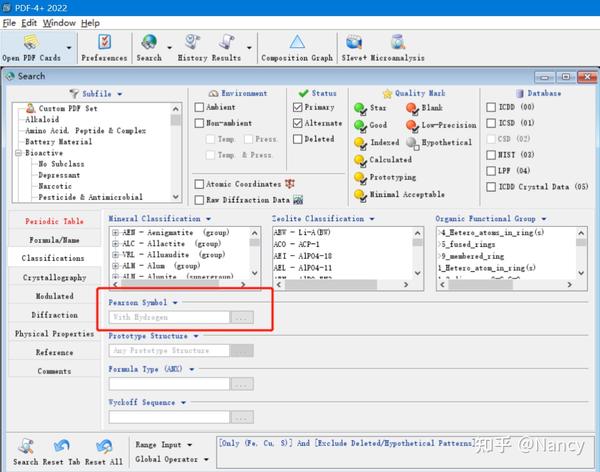Run search with bottom Search icon

pyautogui.click(x=26, y=452)
